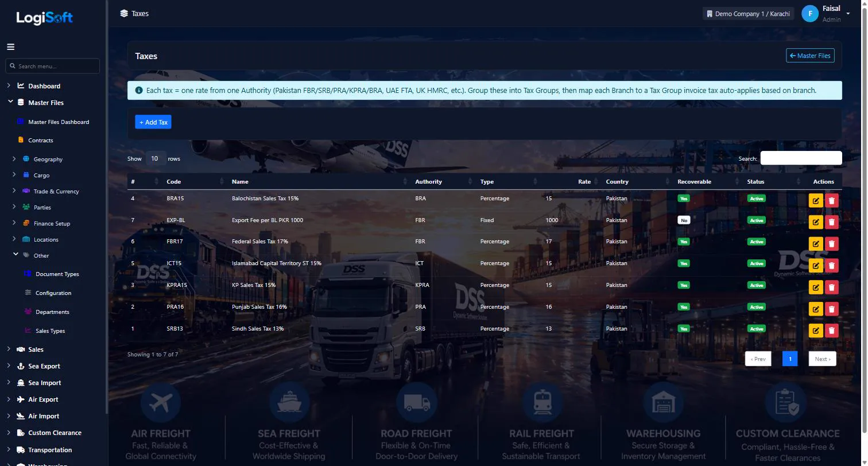Open the Faisal user dropdown arrow
This screenshot has height=466, width=868.
tap(848, 13)
